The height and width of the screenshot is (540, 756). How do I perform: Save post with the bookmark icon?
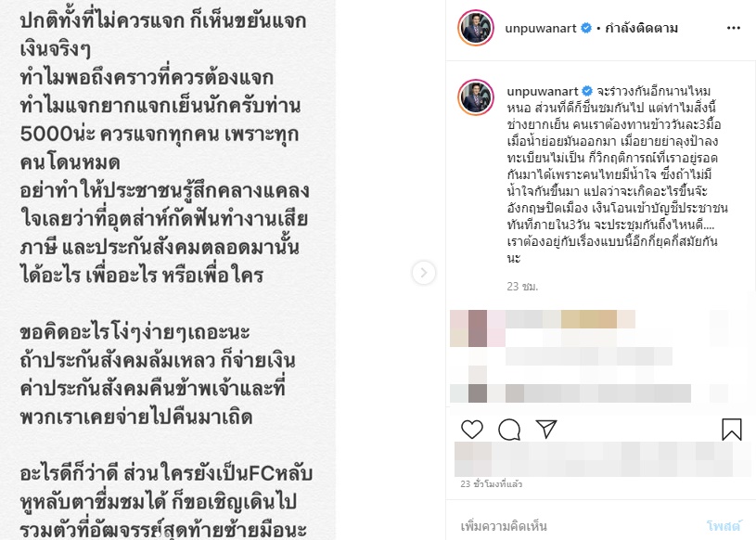(x=731, y=429)
